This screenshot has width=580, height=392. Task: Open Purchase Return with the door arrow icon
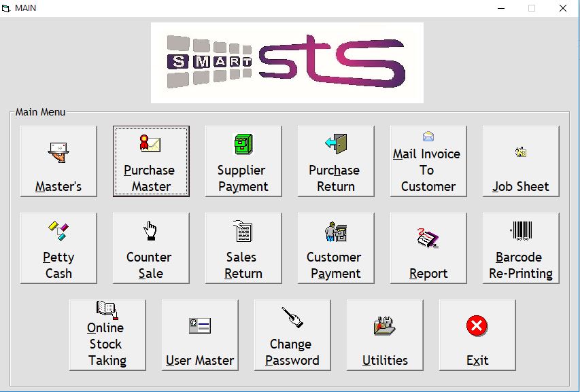(x=336, y=161)
